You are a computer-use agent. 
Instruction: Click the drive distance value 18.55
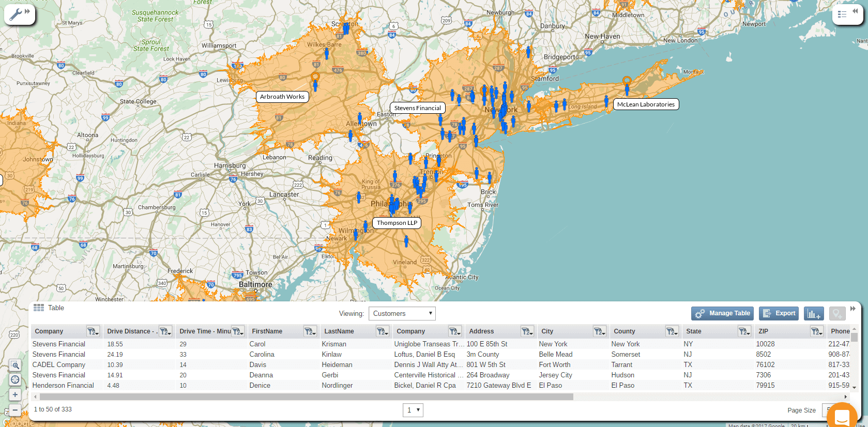(x=115, y=344)
